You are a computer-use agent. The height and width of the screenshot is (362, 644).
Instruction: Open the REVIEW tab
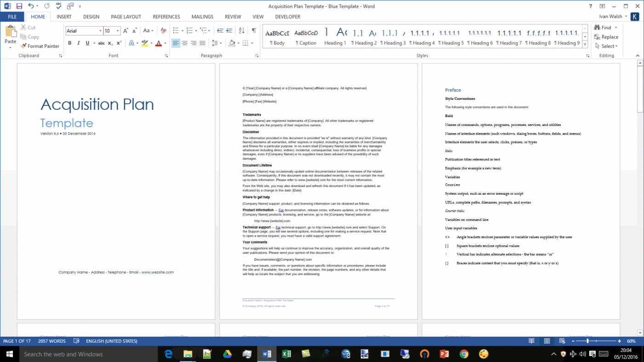(233, 17)
